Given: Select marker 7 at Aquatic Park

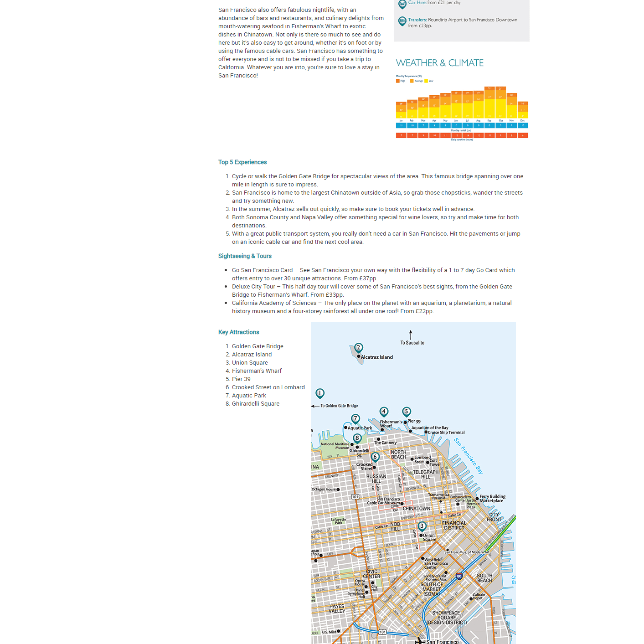Looking at the screenshot, I should pyautogui.click(x=356, y=418).
